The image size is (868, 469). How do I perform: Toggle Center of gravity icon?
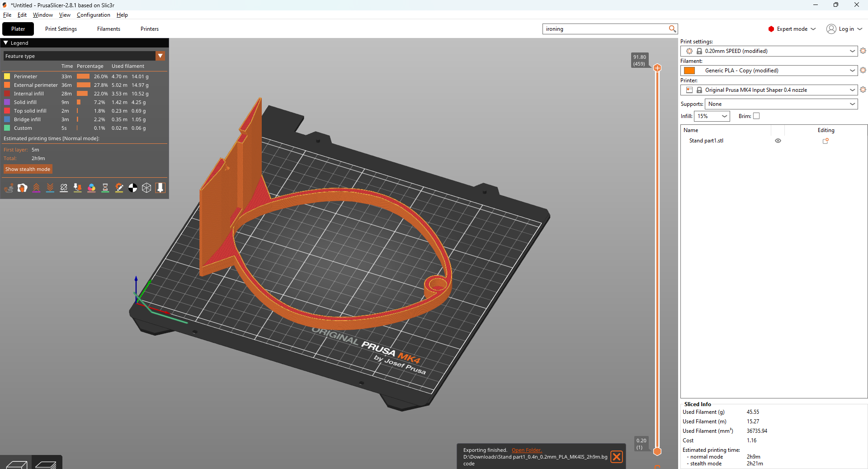(133, 188)
